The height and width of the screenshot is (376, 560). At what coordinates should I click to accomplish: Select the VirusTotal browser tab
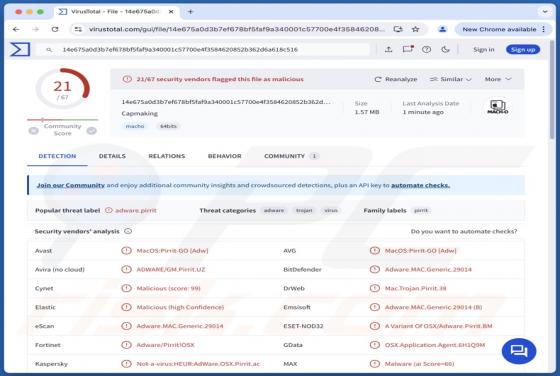pyautogui.click(x=116, y=12)
